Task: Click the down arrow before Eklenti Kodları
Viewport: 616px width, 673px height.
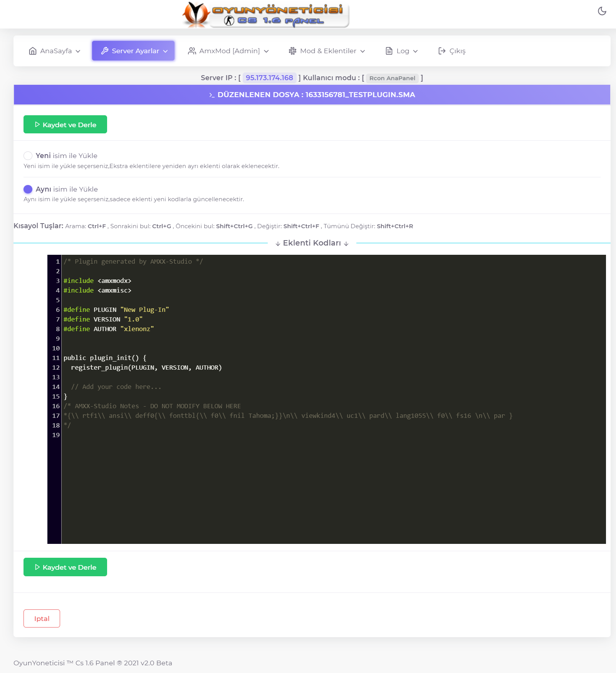Action: [x=278, y=244]
